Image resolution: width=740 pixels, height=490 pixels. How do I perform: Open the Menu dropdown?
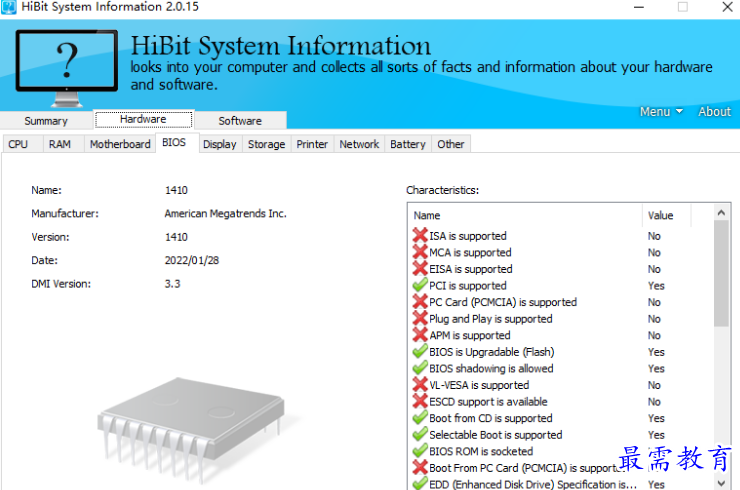coord(661,112)
